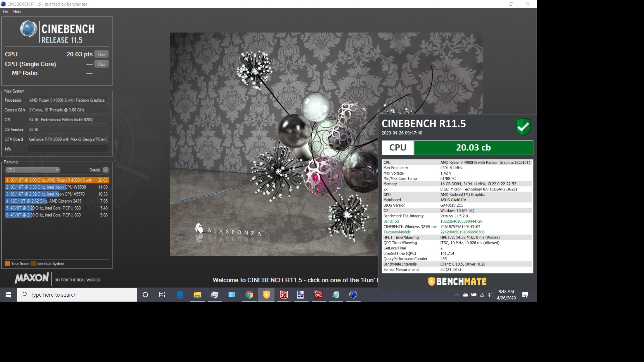The height and width of the screenshot is (362, 644).
Task: Select ranking entry AMD Opteron 2435
Action: pos(57,201)
